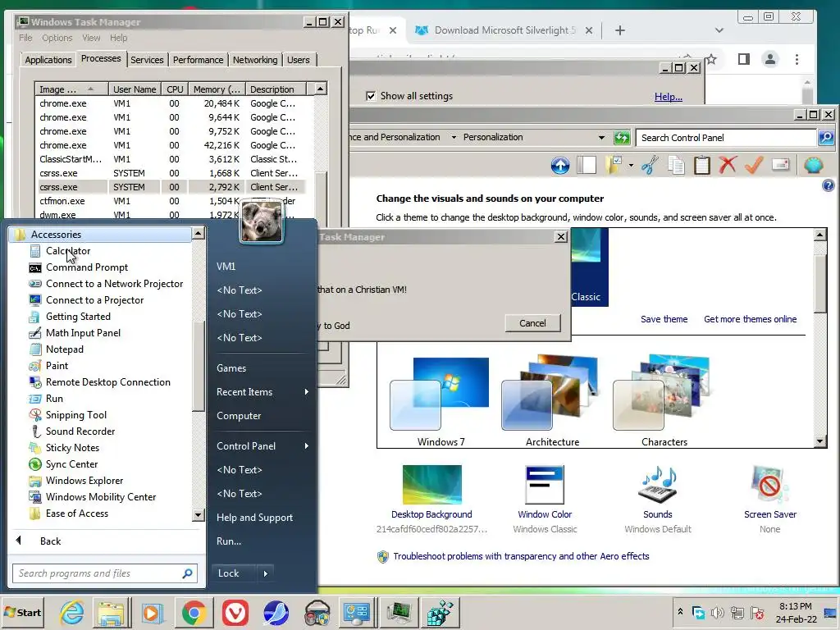The height and width of the screenshot is (630, 840).
Task: Toggle the Chrome side panel icon
Action: click(x=743, y=59)
